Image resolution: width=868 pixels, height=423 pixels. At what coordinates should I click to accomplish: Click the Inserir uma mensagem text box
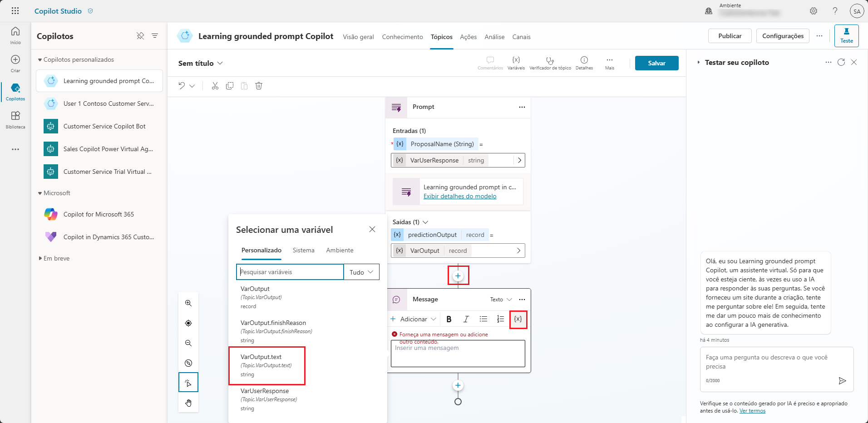pos(458,353)
